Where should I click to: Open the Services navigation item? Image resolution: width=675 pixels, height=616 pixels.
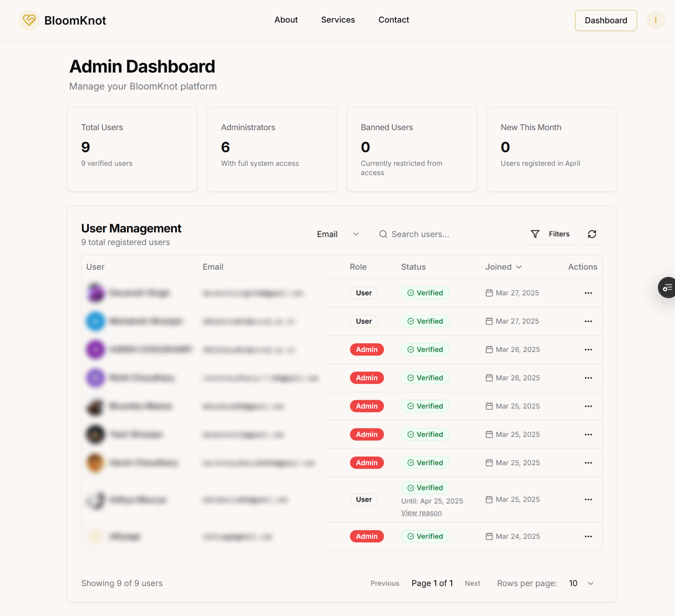[x=338, y=20]
